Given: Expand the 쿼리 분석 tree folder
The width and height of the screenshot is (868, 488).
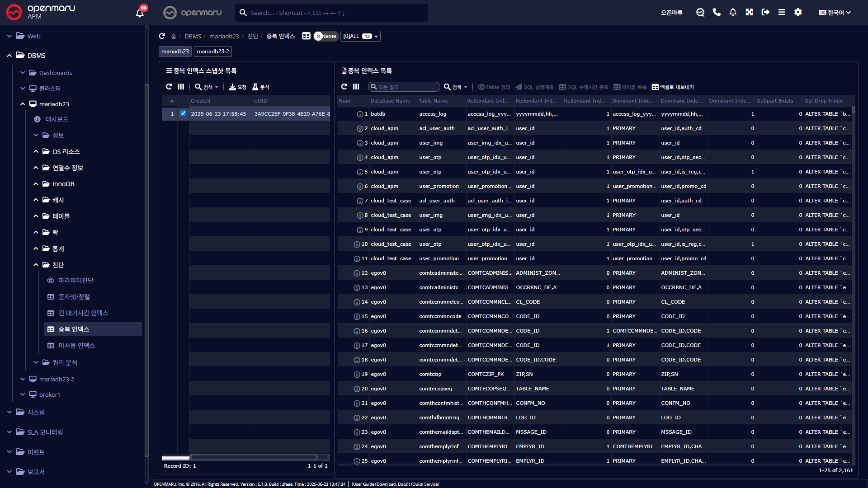Looking at the screenshot, I should pyautogui.click(x=36, y=362).
